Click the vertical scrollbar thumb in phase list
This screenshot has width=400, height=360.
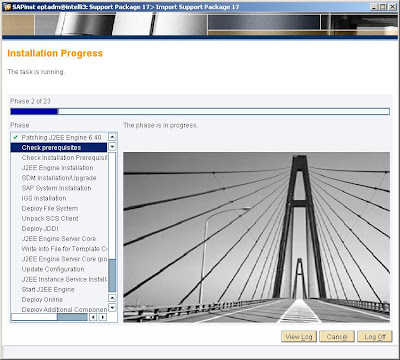(112, 276)
